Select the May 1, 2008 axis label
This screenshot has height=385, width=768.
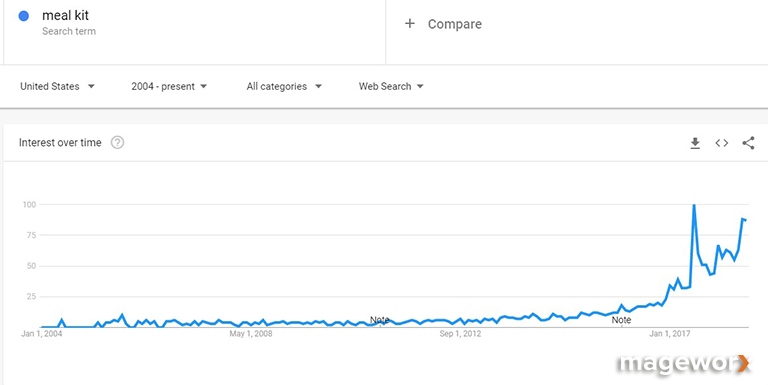251,334
